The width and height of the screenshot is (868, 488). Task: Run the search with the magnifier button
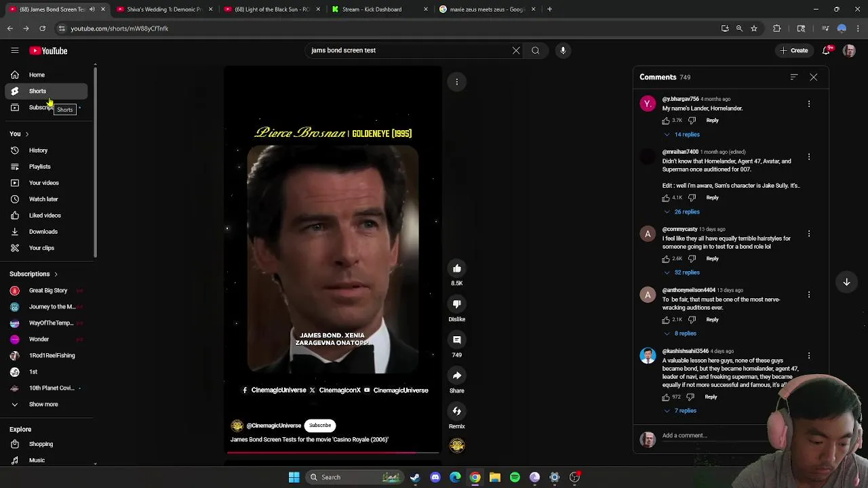point(536,50)
